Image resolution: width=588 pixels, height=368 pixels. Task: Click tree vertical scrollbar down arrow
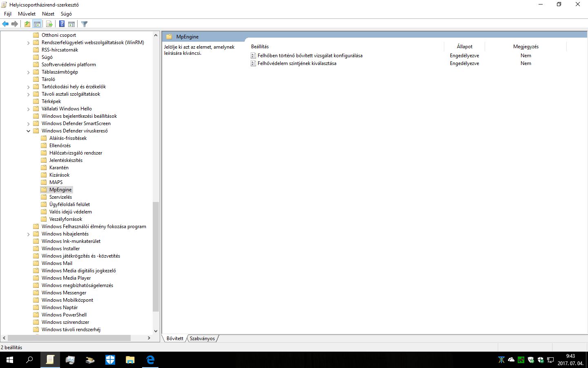156,331
